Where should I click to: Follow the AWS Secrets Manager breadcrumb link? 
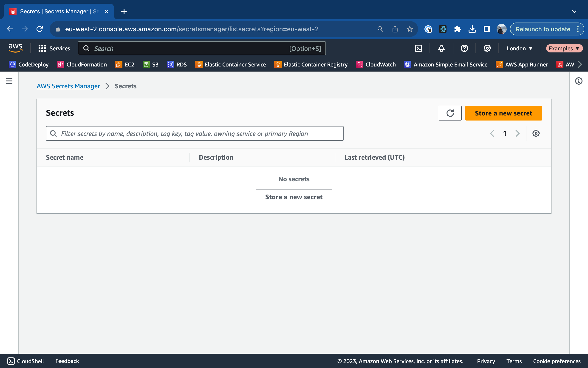click(x=68, y=86)
